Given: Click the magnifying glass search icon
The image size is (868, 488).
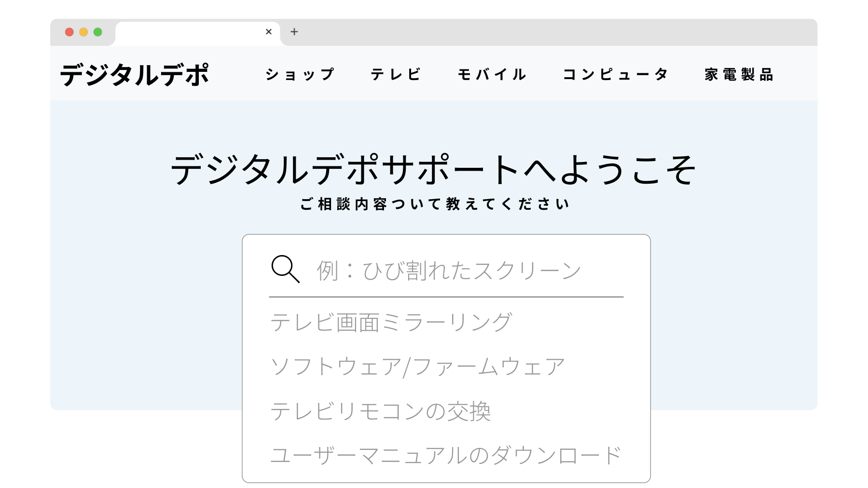Looking at the screenshot, I should click(286, 269).
